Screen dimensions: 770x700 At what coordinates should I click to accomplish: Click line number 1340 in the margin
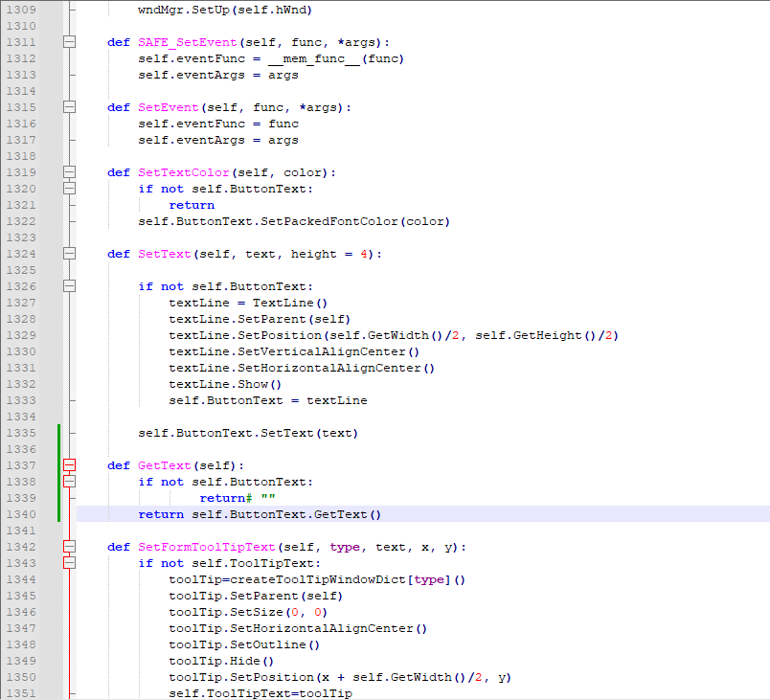(x=21, y=514)
